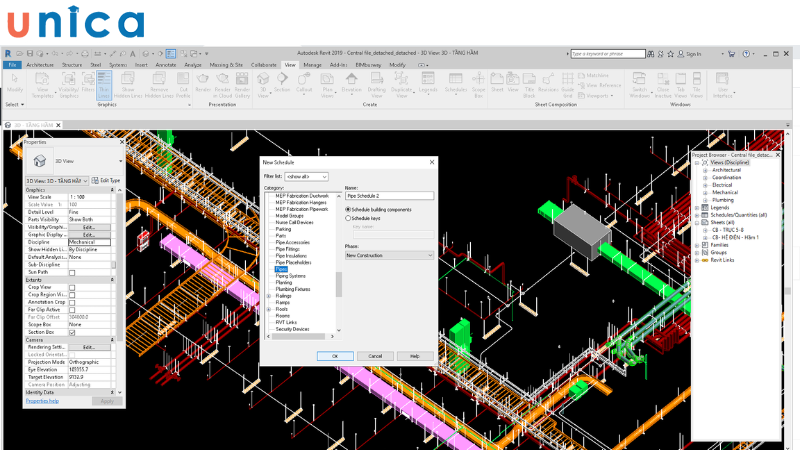Switch to the Manage ribbon tab

click(312, 64)
